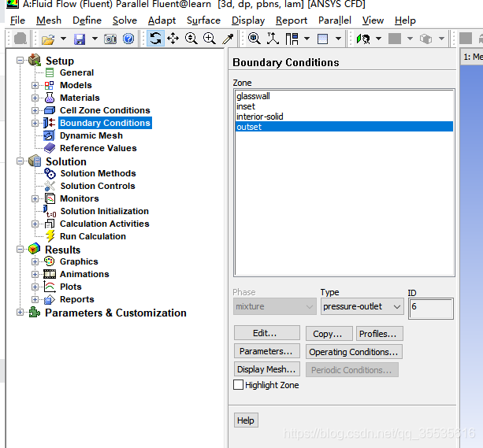Click the save (floppy disk) toolbar icon
The width and height of the screenshot is (483, 448).
point(80,39)
